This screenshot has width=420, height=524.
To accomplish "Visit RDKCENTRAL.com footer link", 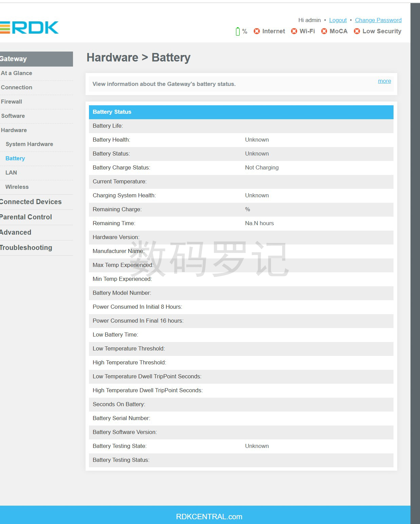I will (209, 517).
